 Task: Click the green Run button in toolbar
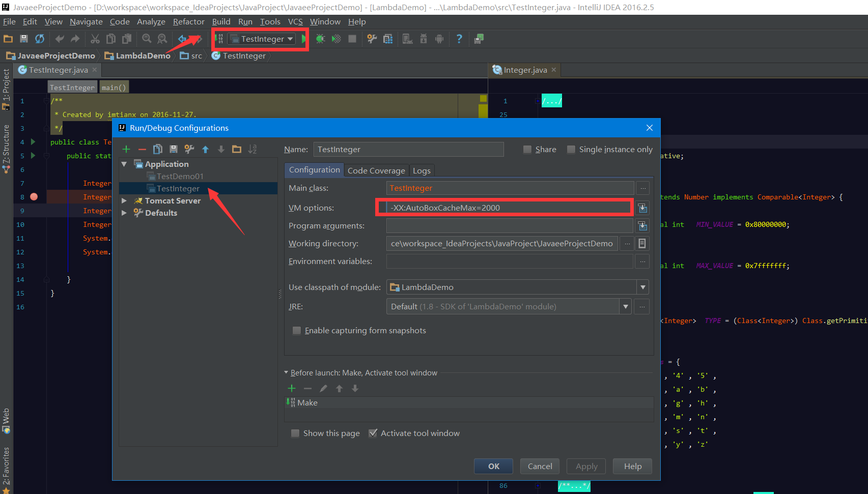click(304, 39)
